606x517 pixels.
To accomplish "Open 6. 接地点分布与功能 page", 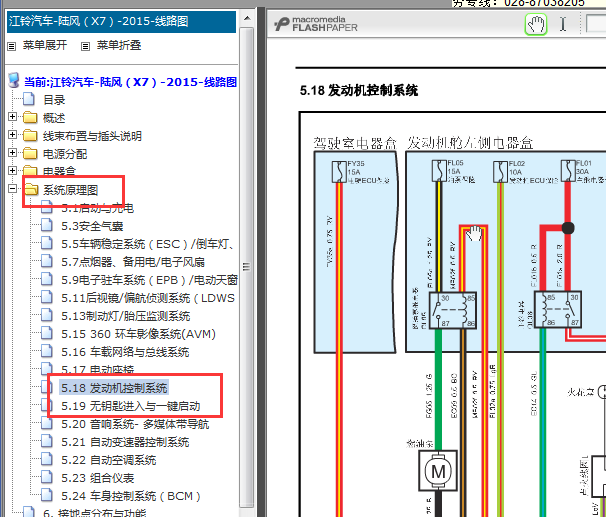I will tap(95, 512).
